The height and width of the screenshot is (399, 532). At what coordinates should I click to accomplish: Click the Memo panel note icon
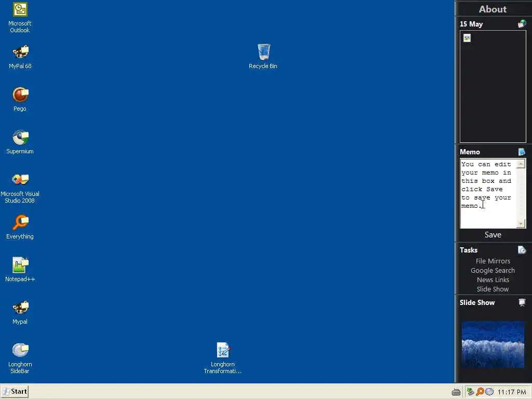[x=522, y=152]
